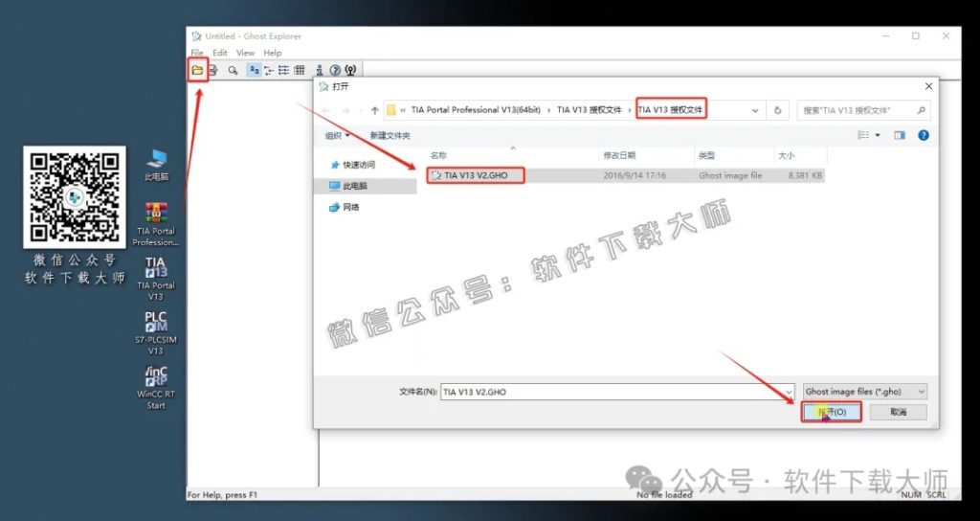
Task: Select the TIA Portal V13 desktop shortcut
Action: tap(156, 279)
